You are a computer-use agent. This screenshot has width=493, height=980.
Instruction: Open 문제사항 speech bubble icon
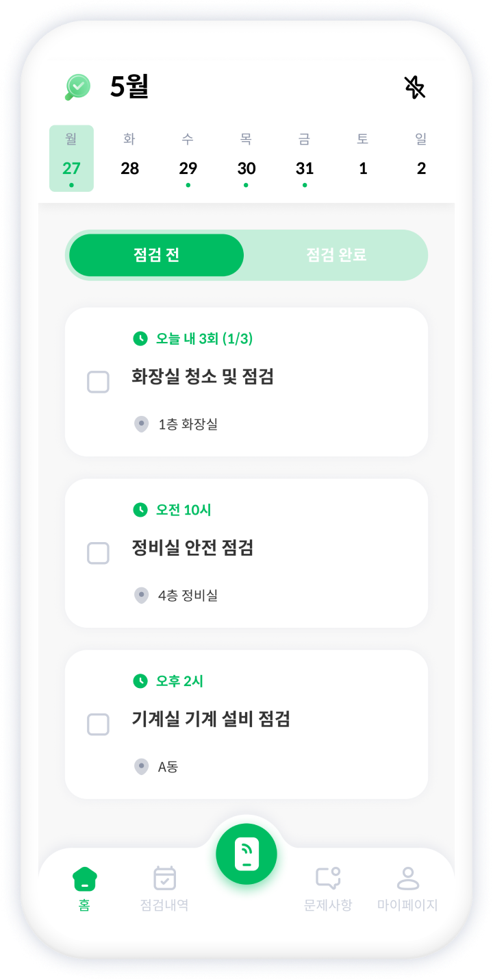[x=328, y=878]
